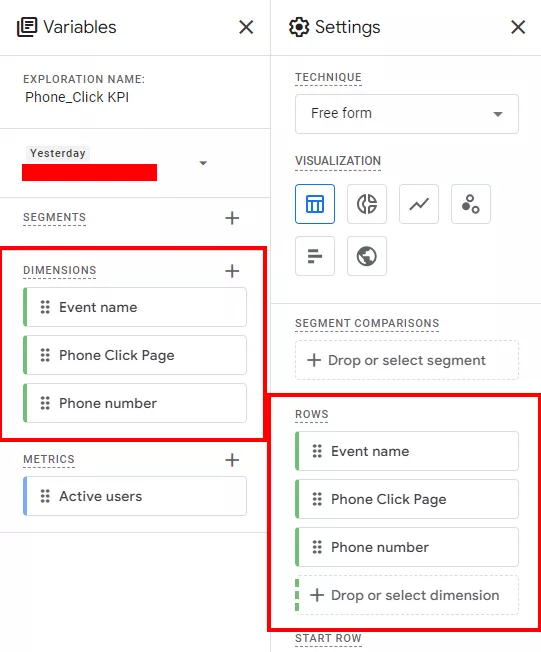Viewport: 541px width, 652px height.
Task: Open the Free form technique dropdown
Action: (407, 114)
